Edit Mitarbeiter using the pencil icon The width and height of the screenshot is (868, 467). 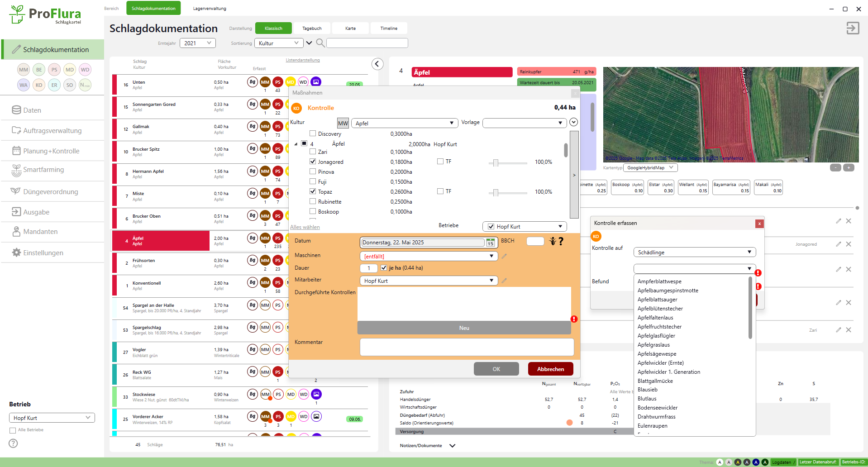click(x=504, y=281)
